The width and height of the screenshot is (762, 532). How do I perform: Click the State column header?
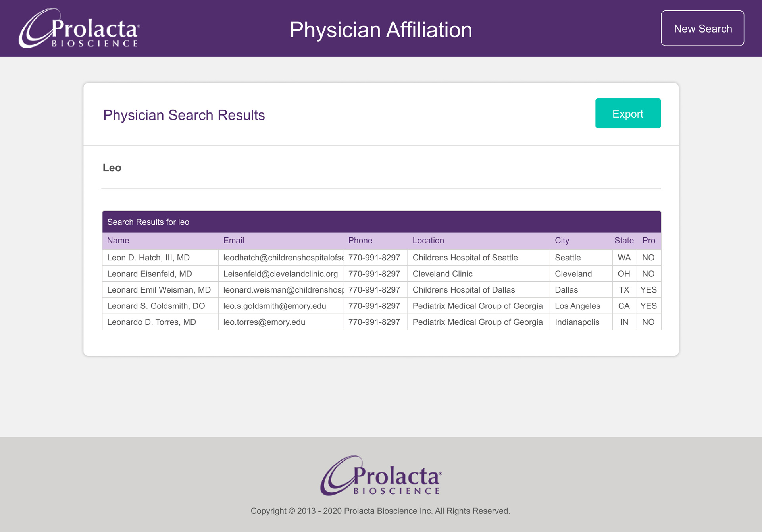tap(624, 241)
